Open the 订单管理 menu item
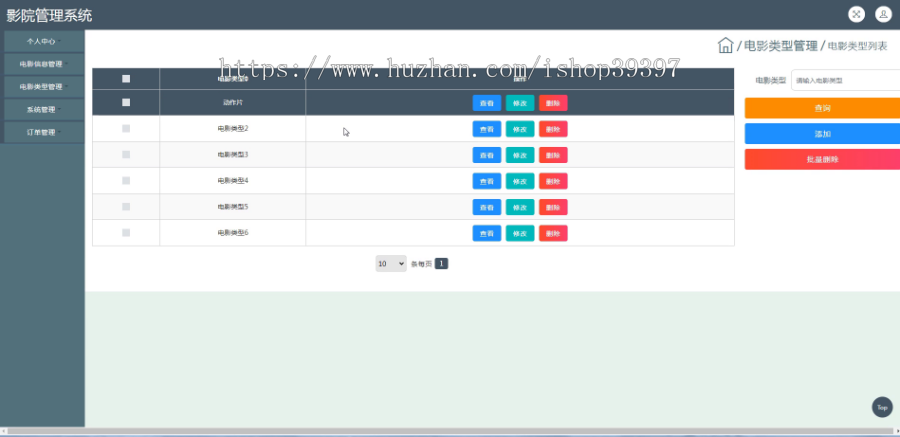The image size is (900, 437). pyautogui.click(x=44, y=132)
